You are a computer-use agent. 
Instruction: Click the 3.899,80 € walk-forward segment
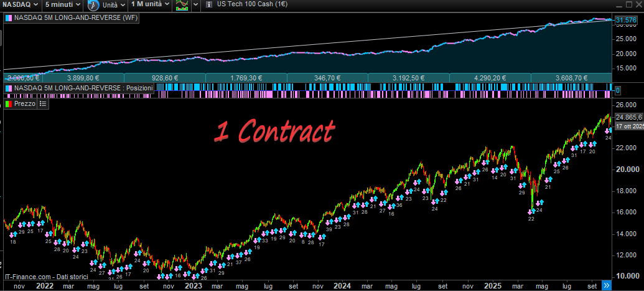pyautogui.click(x=83, y=78)
